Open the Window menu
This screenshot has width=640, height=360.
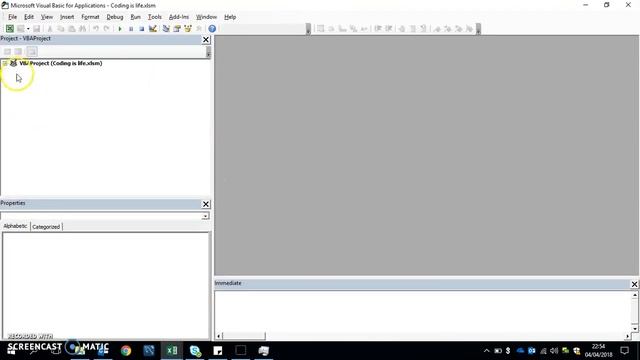click(206, 17)
